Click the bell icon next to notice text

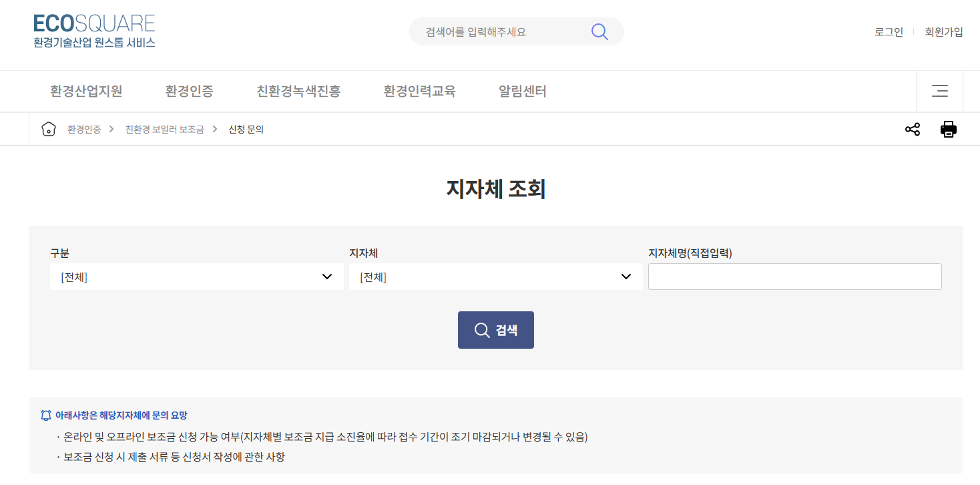(x=46, y=414)
